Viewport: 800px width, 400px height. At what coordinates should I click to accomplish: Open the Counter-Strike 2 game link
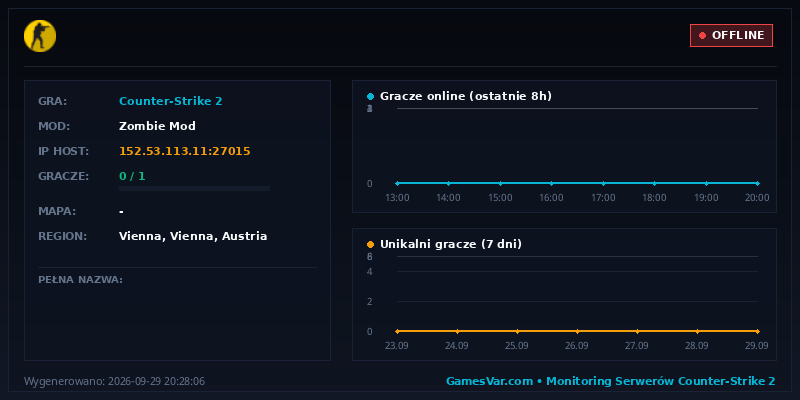170,101
